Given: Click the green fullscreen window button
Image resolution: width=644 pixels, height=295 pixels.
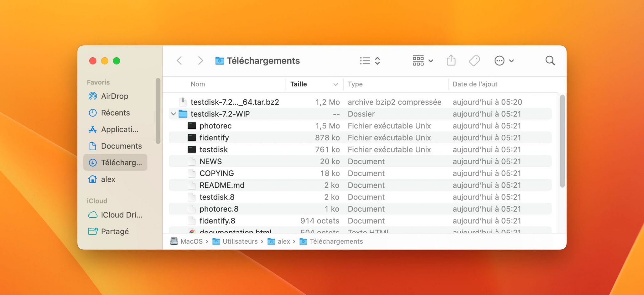Looking at the screenshot, I should click(116, 61).
